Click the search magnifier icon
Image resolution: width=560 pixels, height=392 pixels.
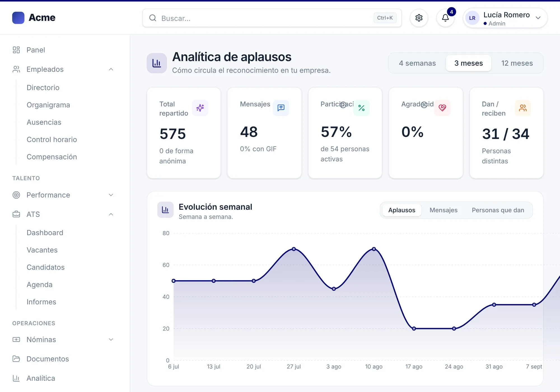pyautogui.click(x=153, y=18)
